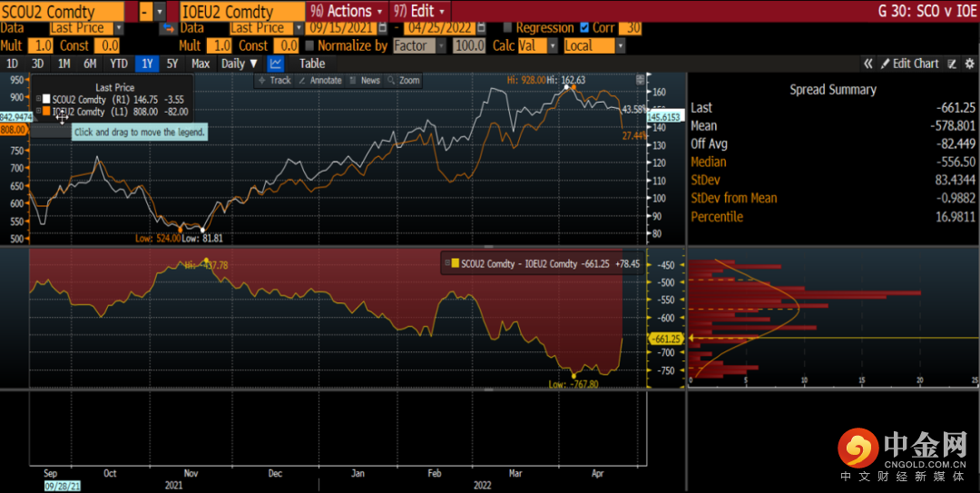Toggle the Normalize by checkbox

pyautogui.click(x=310, y=45)
